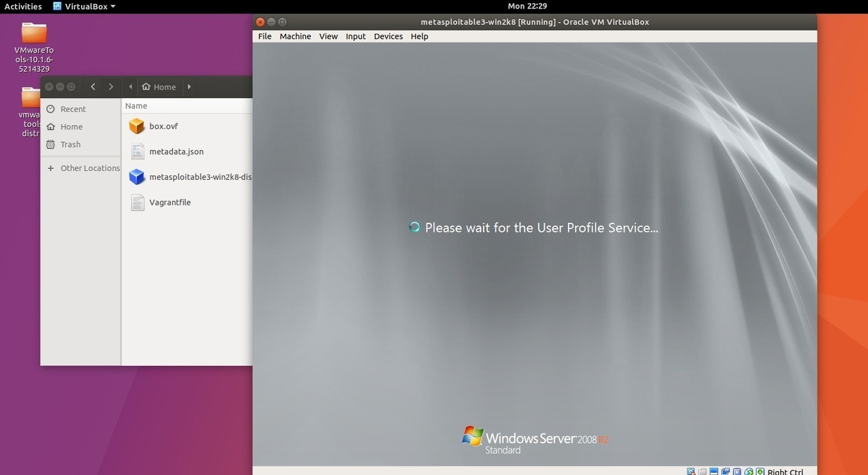Viewport: 868px width, 475px height.
Task: Click the green-arrow keyboard capture indicator
Action: 760,472
